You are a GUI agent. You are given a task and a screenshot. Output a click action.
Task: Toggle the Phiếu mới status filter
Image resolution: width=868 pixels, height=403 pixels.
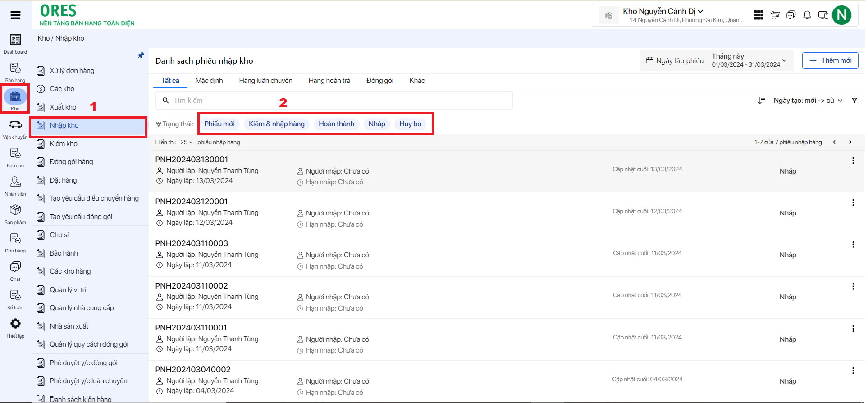coord(219,124)
